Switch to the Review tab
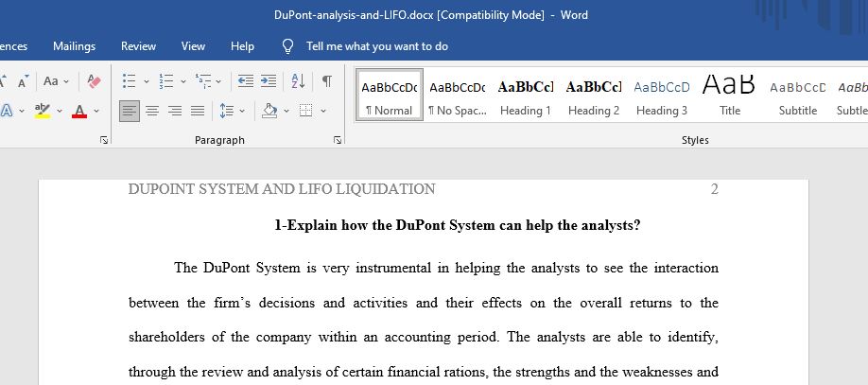868x385 pixels. click(x=138, y=46)
